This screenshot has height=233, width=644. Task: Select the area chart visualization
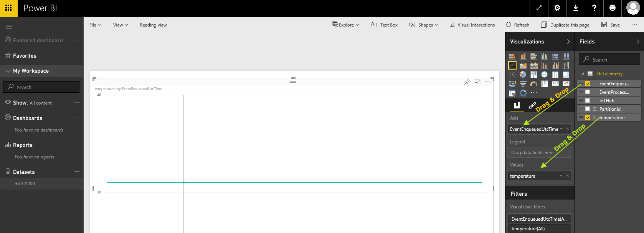click(523, 65)
